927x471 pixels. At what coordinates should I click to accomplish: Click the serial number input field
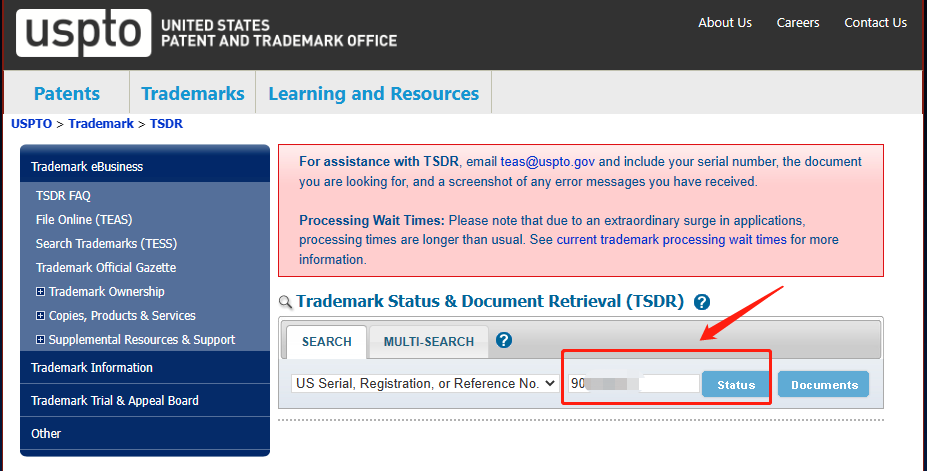[633, 384]
